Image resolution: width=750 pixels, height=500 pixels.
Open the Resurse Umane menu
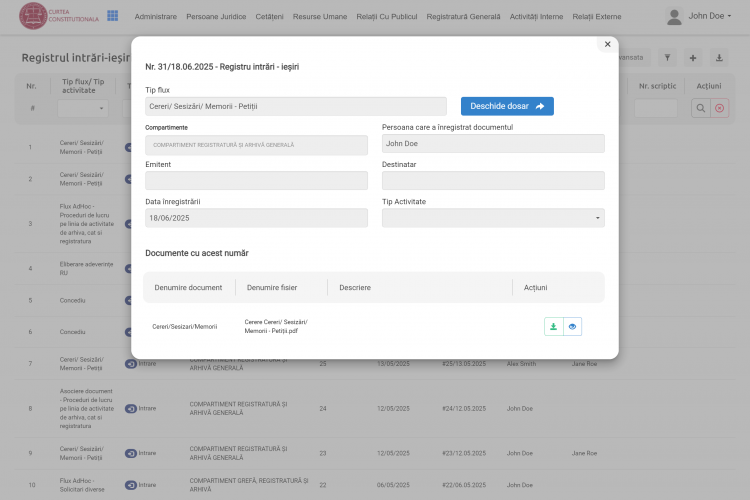[320, 17]
